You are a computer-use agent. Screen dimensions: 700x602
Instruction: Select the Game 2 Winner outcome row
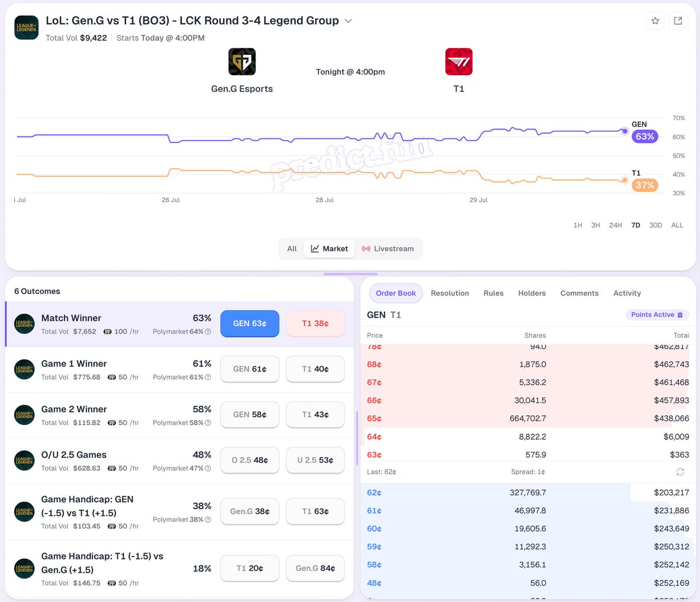pos(180,415)
